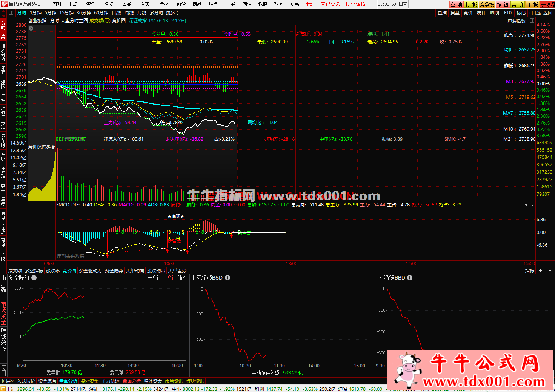The width and height of the screenshot is (555, 392).
Task: Open 深度 sidebar item
Action: click(x=3, y=242)
